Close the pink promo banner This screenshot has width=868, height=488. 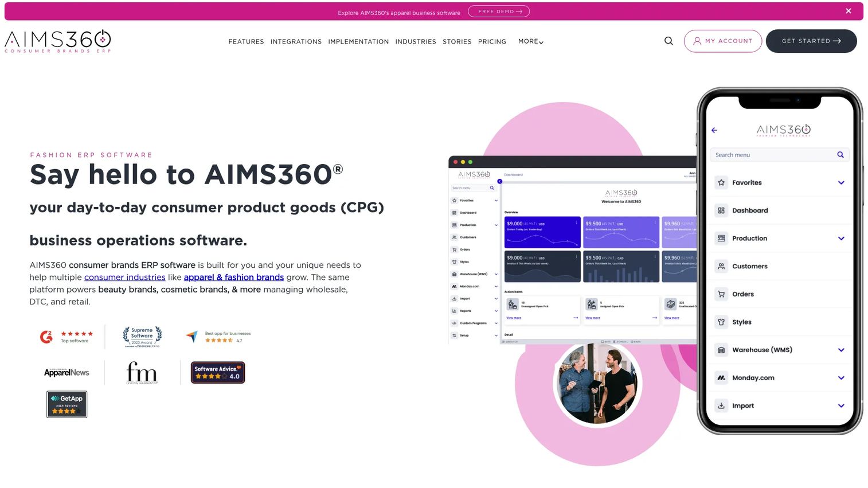849,11
